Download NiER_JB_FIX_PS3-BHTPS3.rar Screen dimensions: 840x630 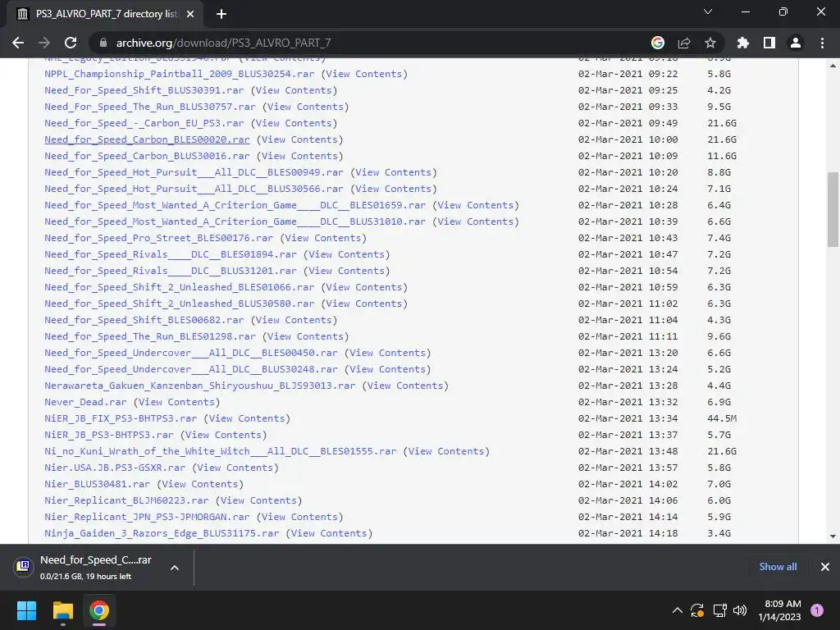(x=121, y=418)
